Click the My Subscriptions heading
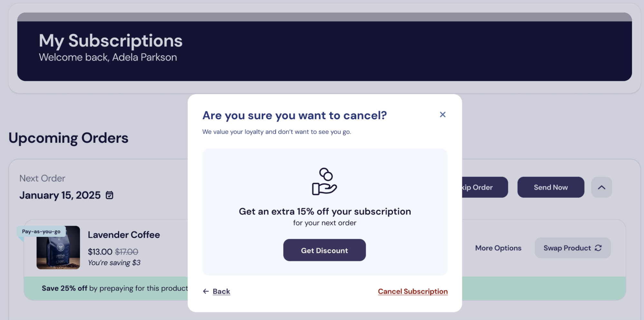Image resolution: width=644 pixels, height=320 pixels. (111, 41)
